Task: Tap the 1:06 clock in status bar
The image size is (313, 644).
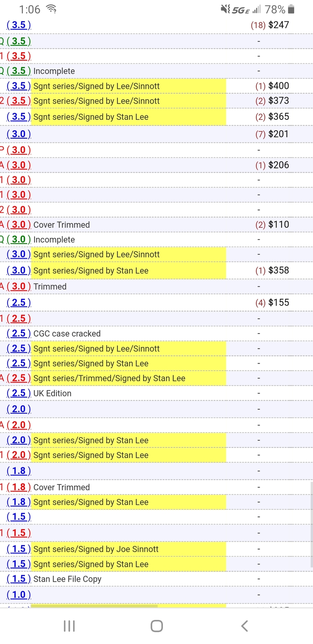Action: pos(30,9)
